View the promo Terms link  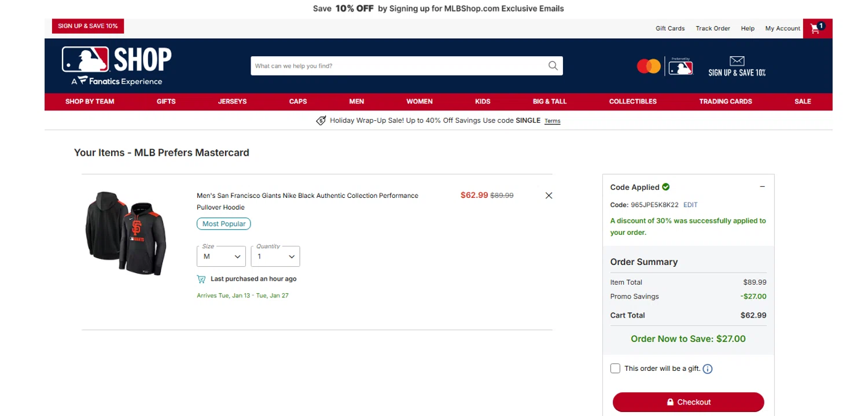pos(552,121)
